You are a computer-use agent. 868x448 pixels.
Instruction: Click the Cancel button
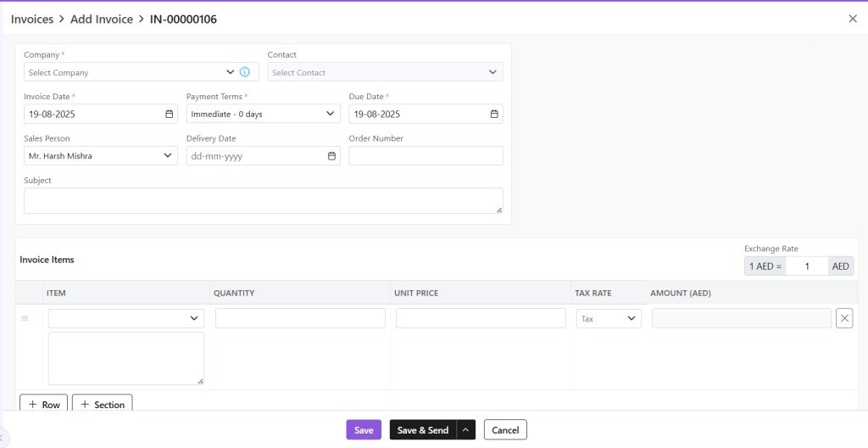(x=505, y=430)
